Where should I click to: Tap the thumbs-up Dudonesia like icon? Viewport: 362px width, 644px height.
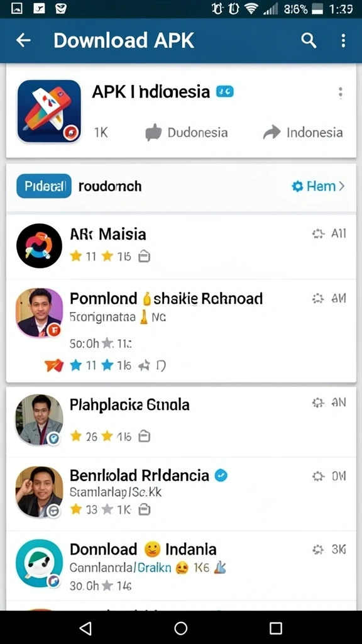153,133
